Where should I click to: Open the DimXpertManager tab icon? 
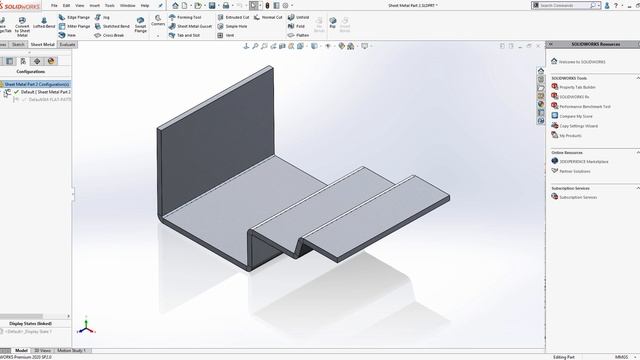point(37,61)
